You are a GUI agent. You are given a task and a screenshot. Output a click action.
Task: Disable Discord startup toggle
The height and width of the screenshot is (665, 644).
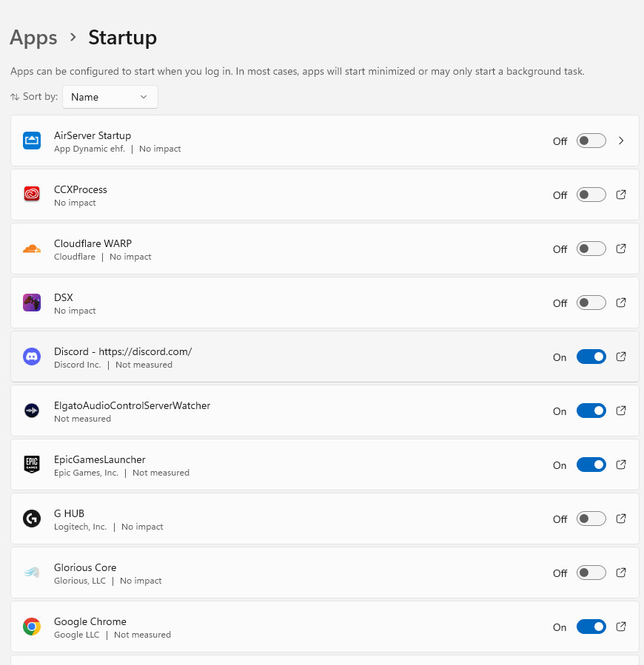pyautogui.click(x=591, y=357)
